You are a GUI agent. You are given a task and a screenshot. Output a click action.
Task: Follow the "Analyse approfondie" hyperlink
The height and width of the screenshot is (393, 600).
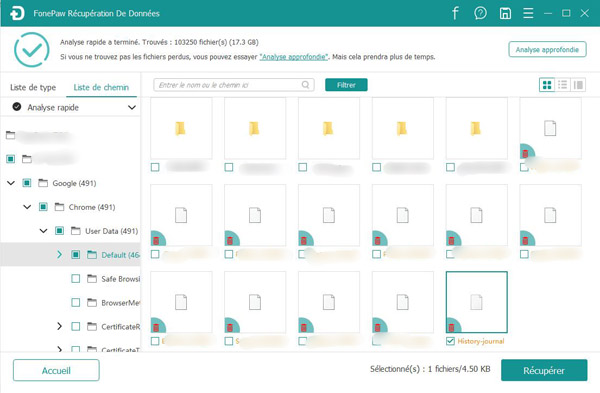(x=294, y=57)
